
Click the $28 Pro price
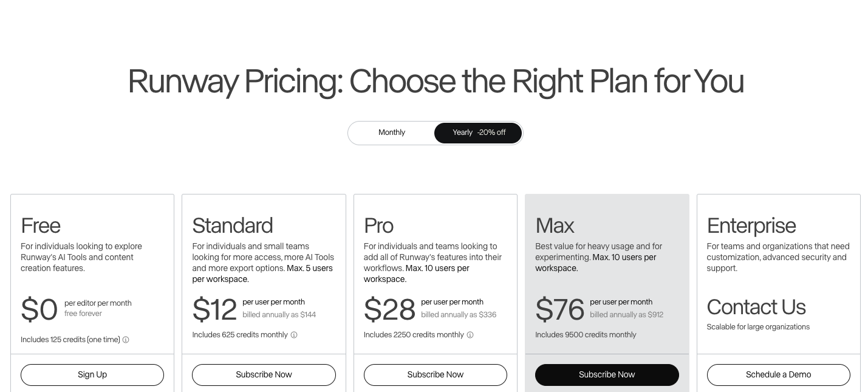389,309
